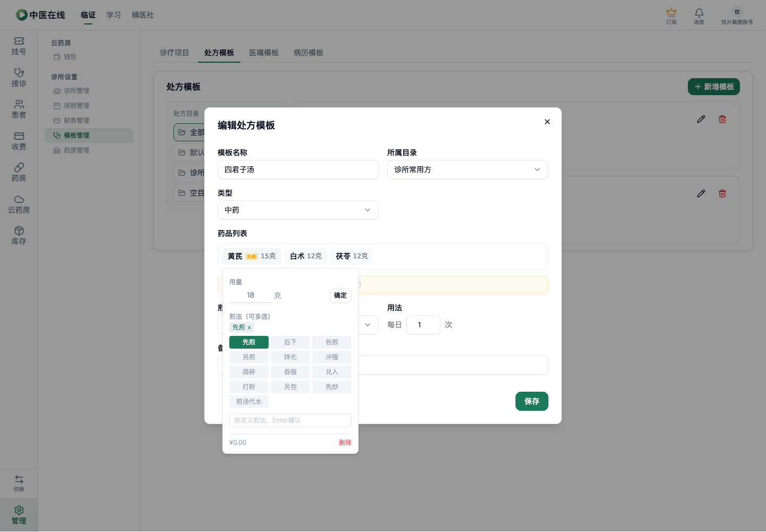Toggle the 先炒 option
This screenshot has width=766, height=532.
click(x=332, y=387)
